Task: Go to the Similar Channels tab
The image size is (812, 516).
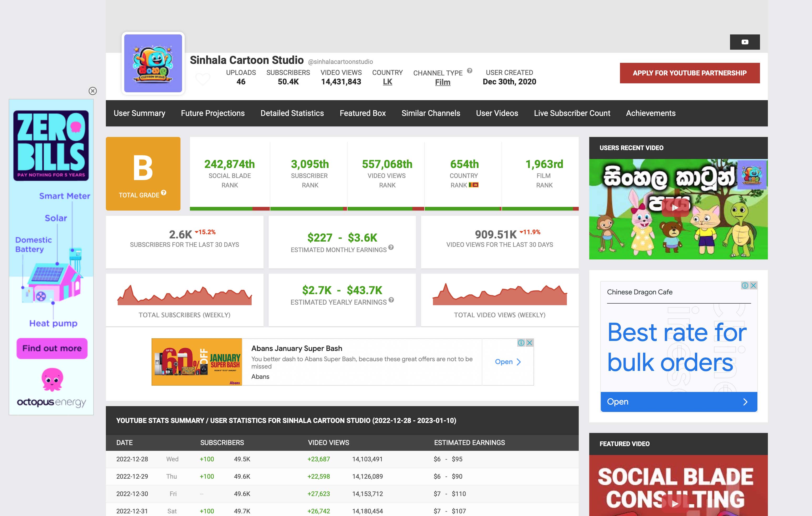Action: pos(431,113)
